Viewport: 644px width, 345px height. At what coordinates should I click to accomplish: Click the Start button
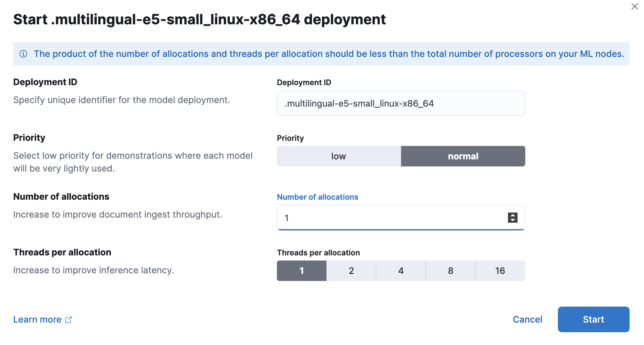pyautogui.click(x=593, y=319)
